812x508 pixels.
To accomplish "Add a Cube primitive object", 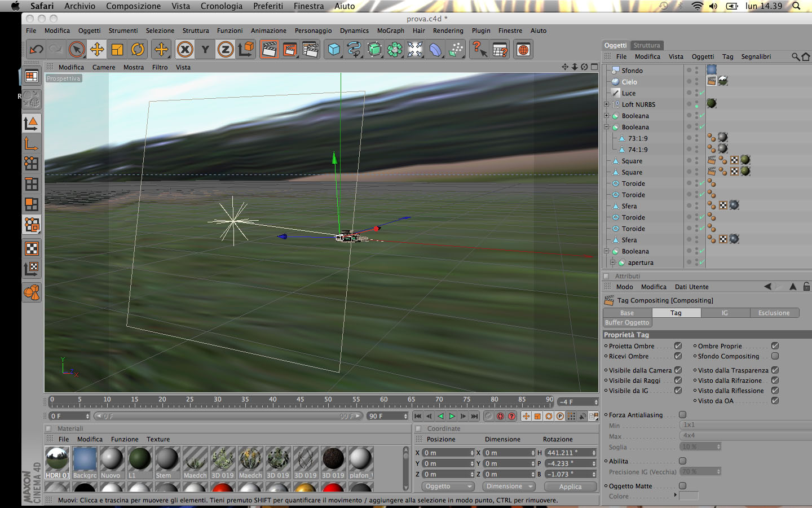I will tap(334, 50).
